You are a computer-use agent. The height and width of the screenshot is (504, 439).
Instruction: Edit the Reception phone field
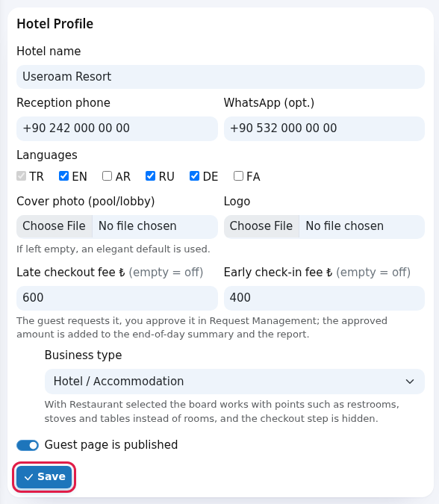point(117,128)
